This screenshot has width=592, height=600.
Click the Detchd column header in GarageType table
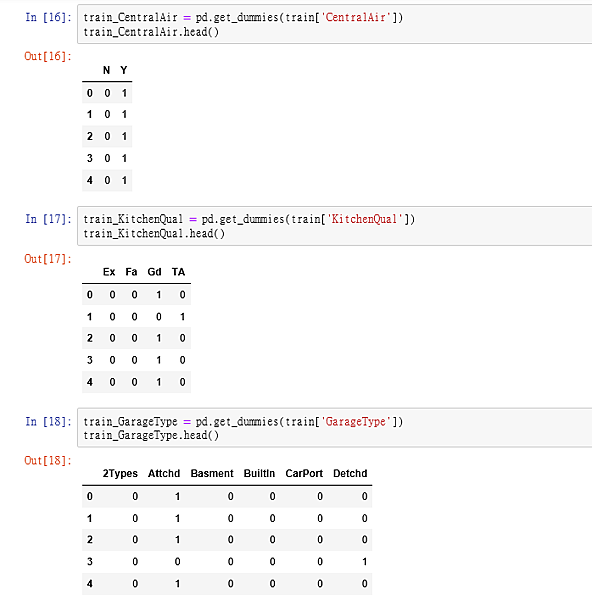(350, 474)
